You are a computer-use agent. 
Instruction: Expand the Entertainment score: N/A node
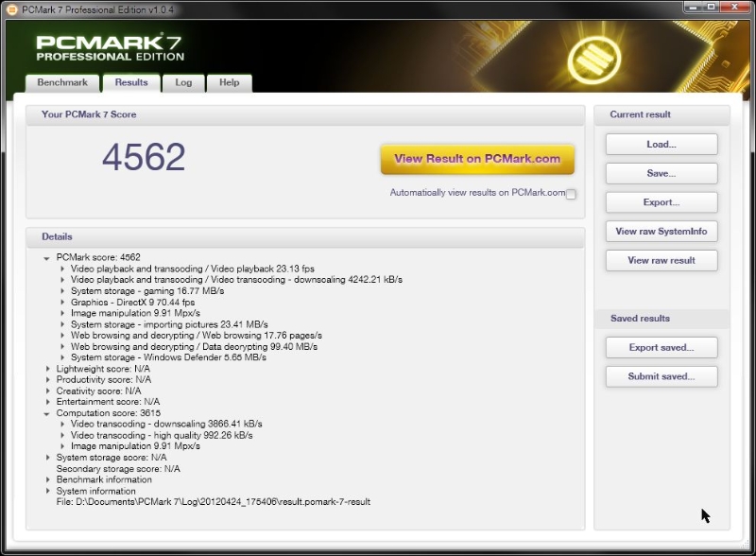pyautogui.click(x=47, y=402)
